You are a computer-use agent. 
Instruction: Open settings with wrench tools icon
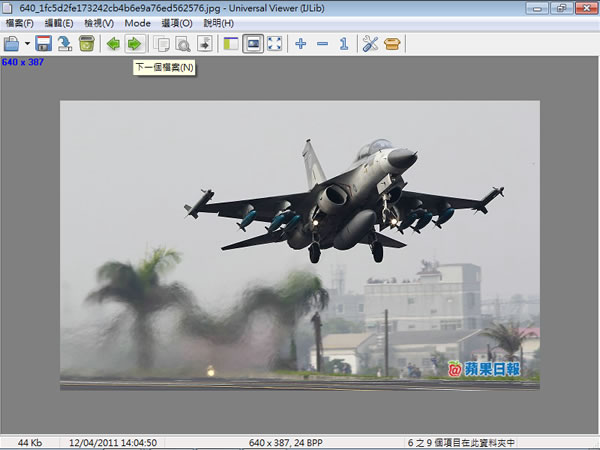(369, 44)
